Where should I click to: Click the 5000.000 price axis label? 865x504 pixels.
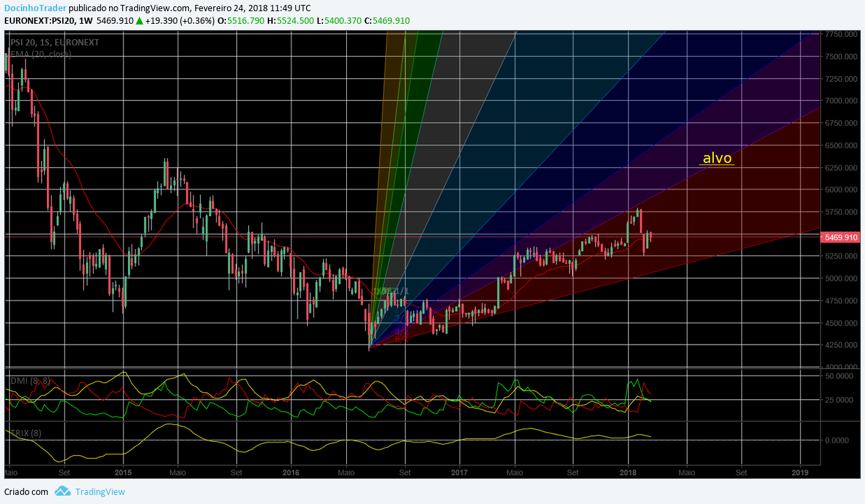point(841,278)
